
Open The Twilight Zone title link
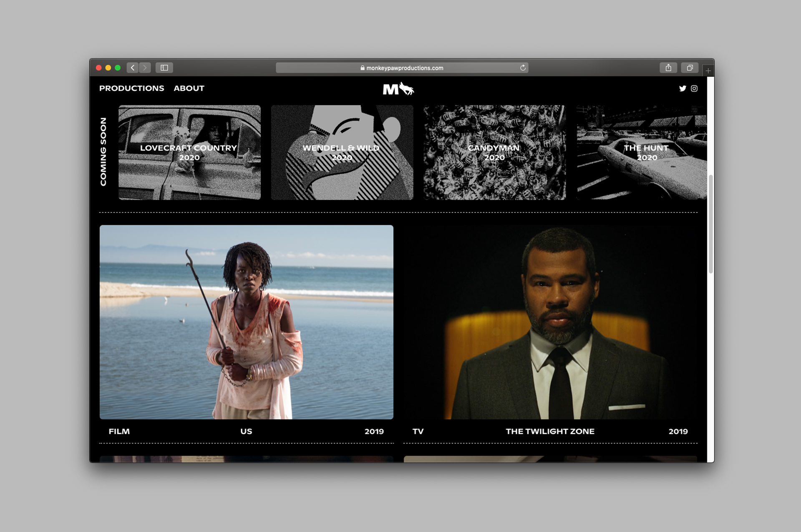550,431
